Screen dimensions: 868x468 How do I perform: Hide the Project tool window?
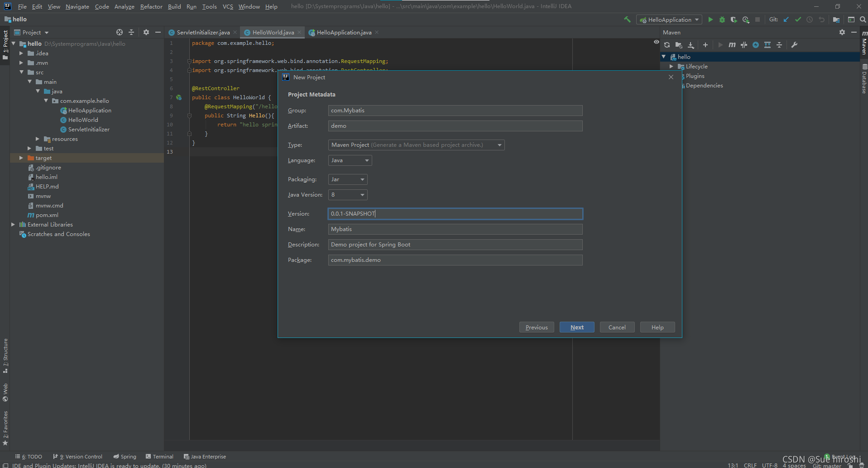pyautogui.click(x=158, y=32)
